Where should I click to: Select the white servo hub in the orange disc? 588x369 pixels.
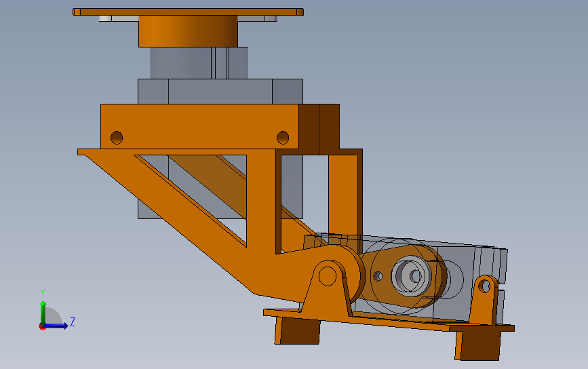pos(412,276)
